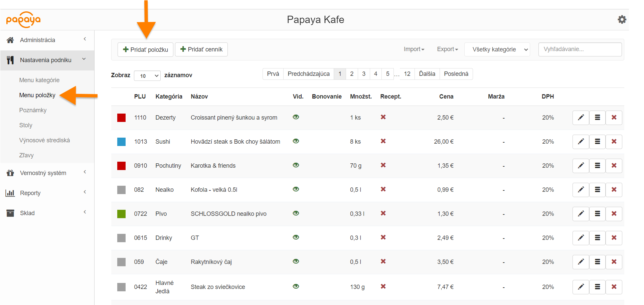Click Pridať položku button
The height and width of the screenshot is (305, 644).
coord(145,49)
